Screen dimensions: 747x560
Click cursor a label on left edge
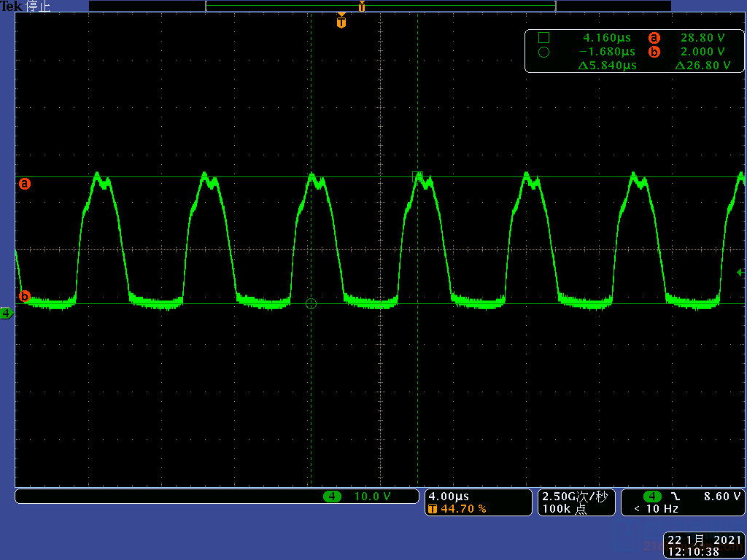[x=25, y=183]
